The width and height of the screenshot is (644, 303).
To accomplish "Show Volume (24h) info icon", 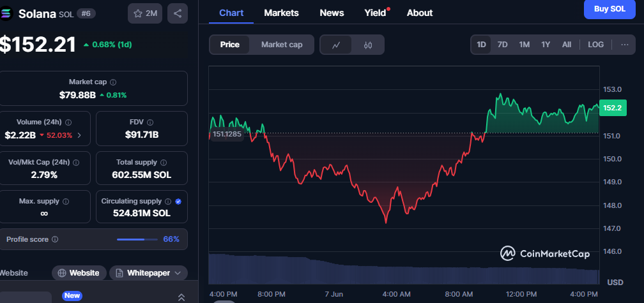I will click(x=68, y=122).
